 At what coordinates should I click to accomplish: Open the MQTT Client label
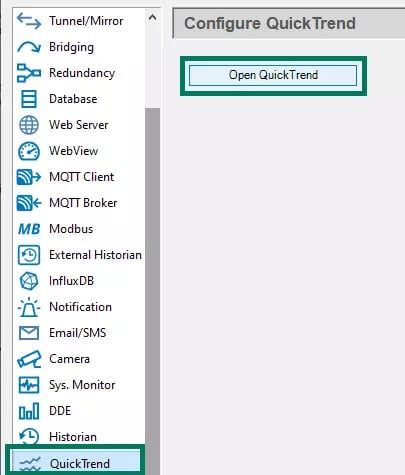click(82, 177)
